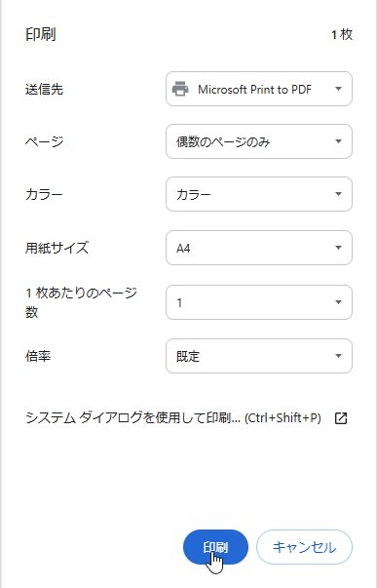The width and height of the screenshot is (377, 588).
Task: Click the 1 枚あたりのページ数 label
Action: [x=81, y=302]
